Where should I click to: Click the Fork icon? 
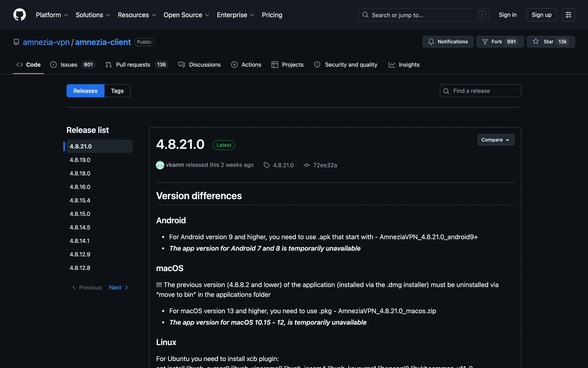point(485,42)
